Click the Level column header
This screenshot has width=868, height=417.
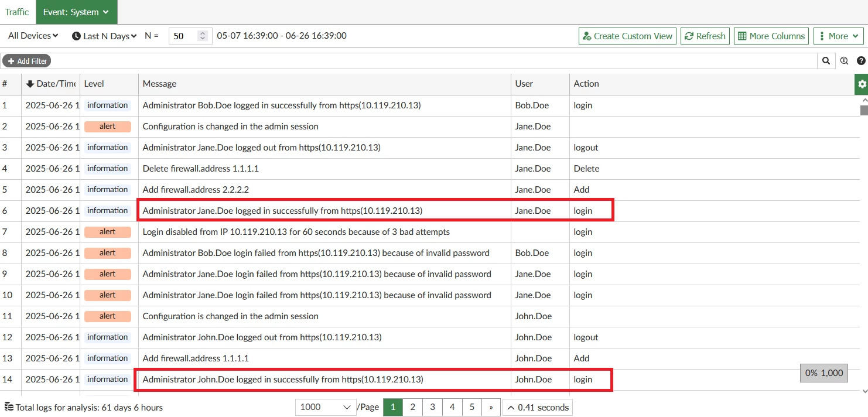coord(109,84)
